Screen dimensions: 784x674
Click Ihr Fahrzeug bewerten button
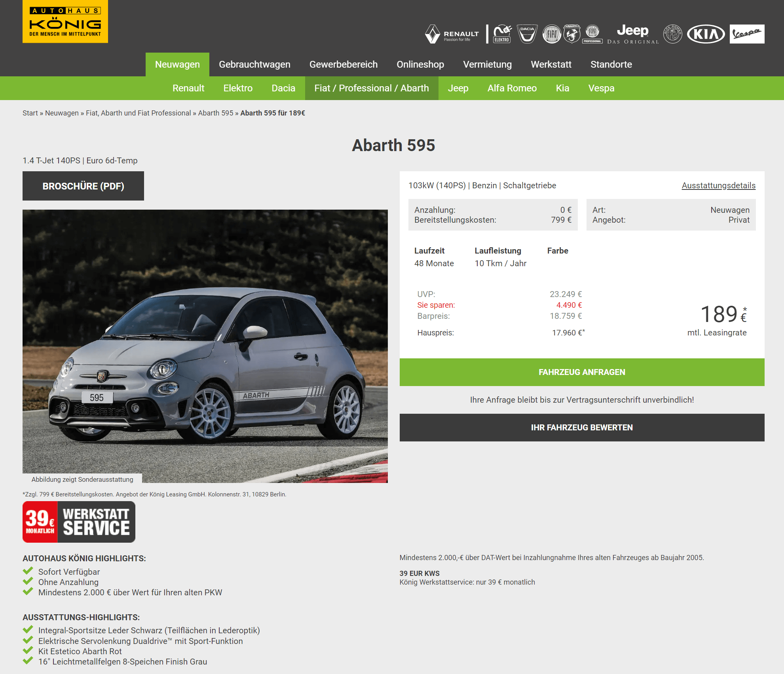[x=582, y=428]
